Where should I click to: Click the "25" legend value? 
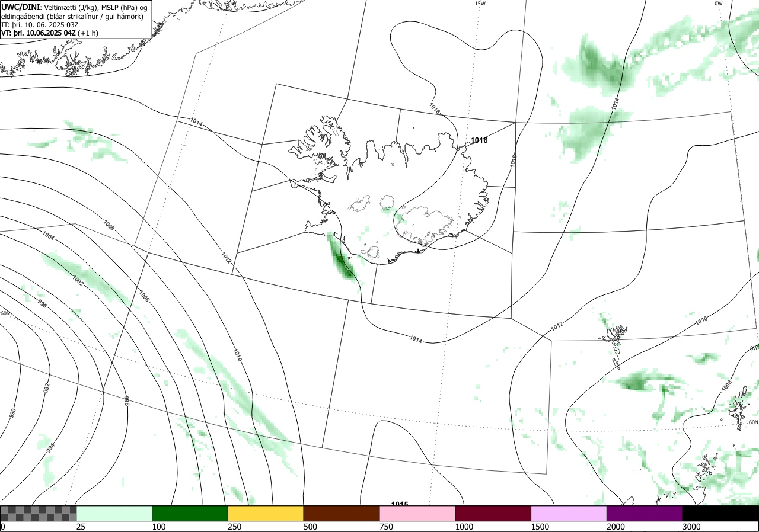pos(81,527)
